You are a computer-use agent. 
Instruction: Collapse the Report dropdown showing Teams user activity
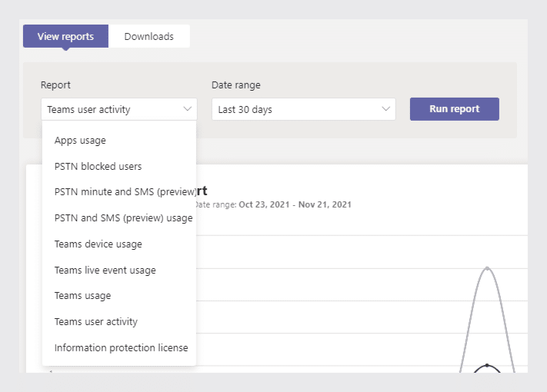(x=119, y=109)
